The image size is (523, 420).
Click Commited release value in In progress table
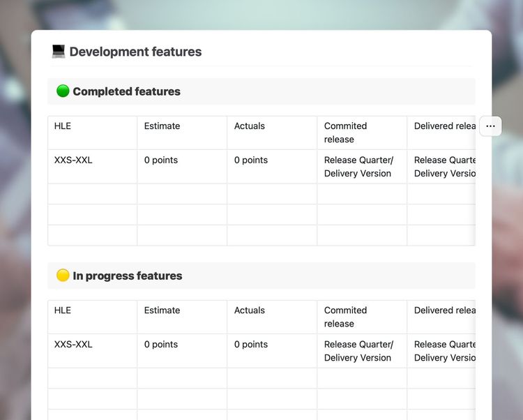(x=358, y=351)
